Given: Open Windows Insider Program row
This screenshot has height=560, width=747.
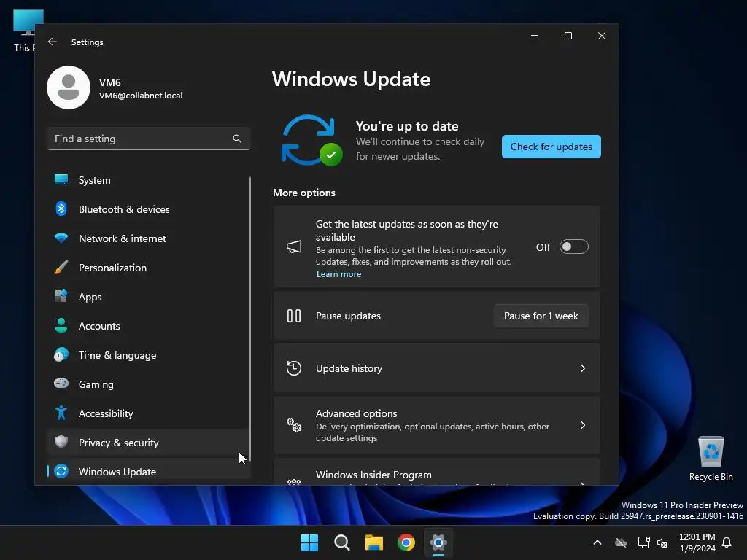Looking at the screenshot, I should [436, 472].
